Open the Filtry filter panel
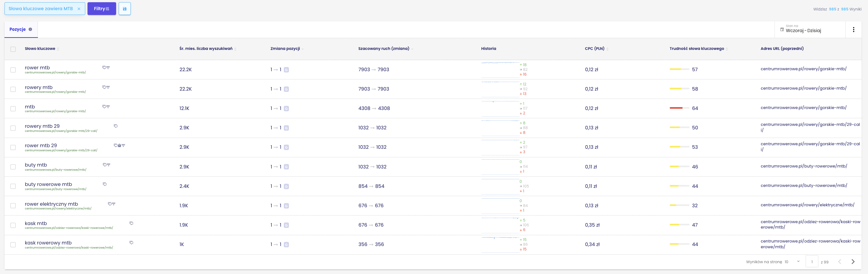This screenshot has width=868, height=274. pos(102,9)
